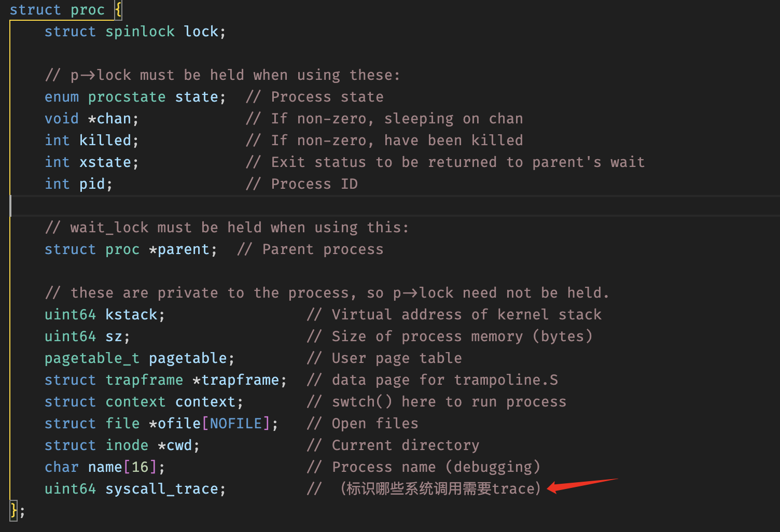This screenshot has width=780, height=532.
Task: Click the trapframe pointer variable
Action: point(240,380)
